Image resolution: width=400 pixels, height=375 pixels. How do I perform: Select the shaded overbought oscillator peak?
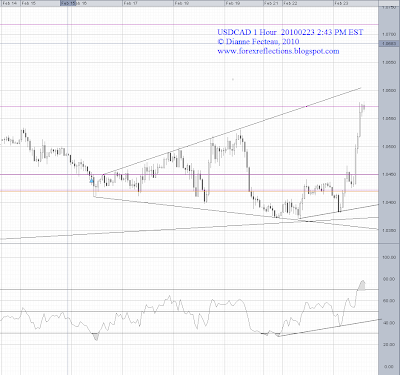point(361,286)
